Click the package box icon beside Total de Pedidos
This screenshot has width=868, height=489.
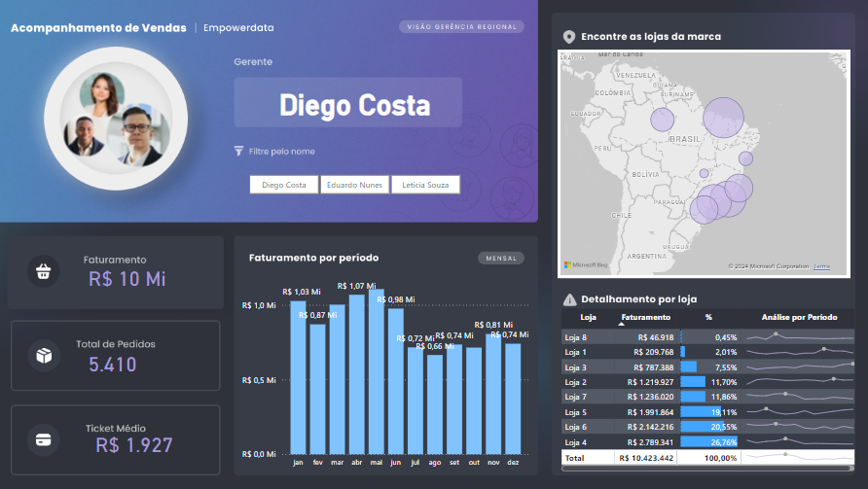(43, 357)
